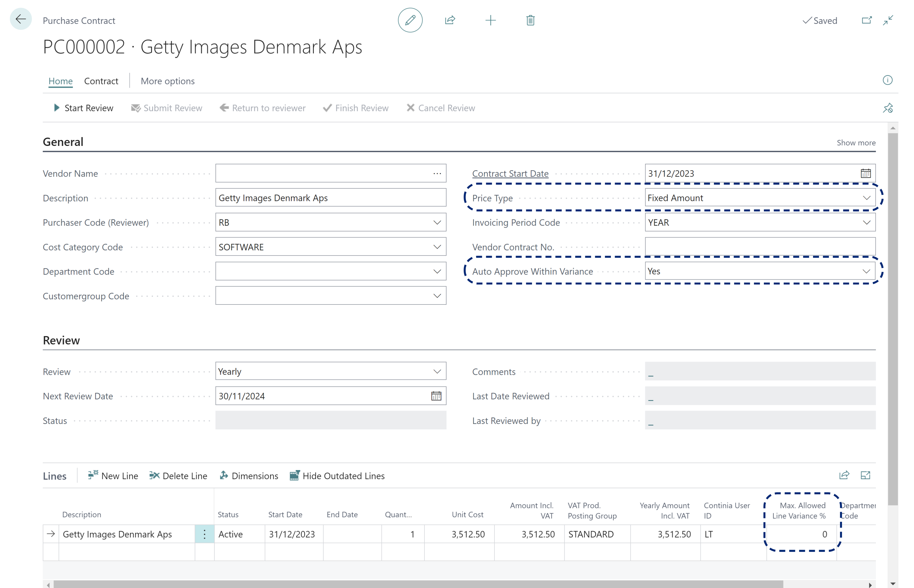Click the Continia User ID LT cell

(x=733, y=534)
